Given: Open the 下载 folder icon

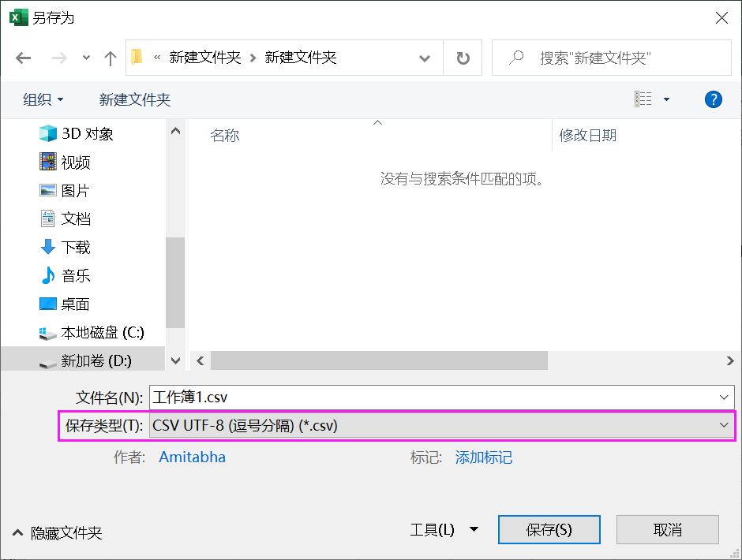Looking at the screenshot, I should click(49, 247).
